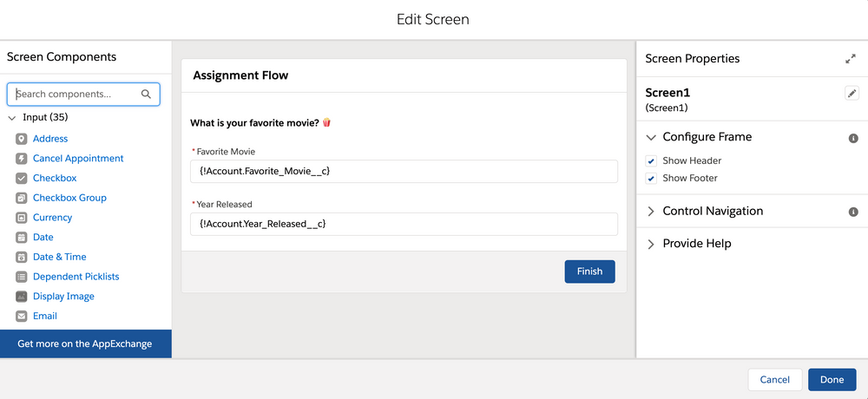The height and width of the screenshot is (399, 868).
Task: Click the Screen1 title text
Action: [x=667, y=93]
